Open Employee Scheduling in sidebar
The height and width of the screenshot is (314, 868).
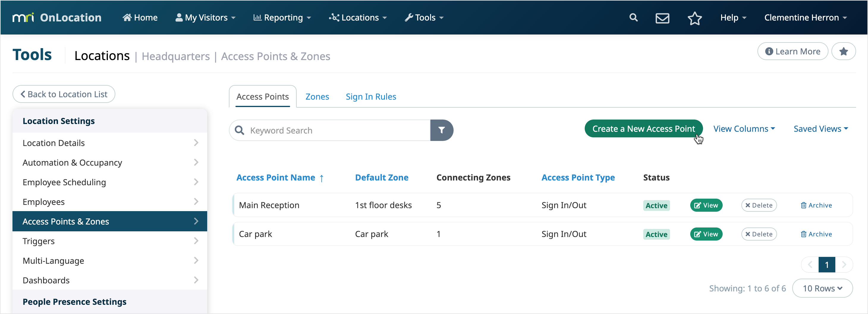(x=110, y=182)
